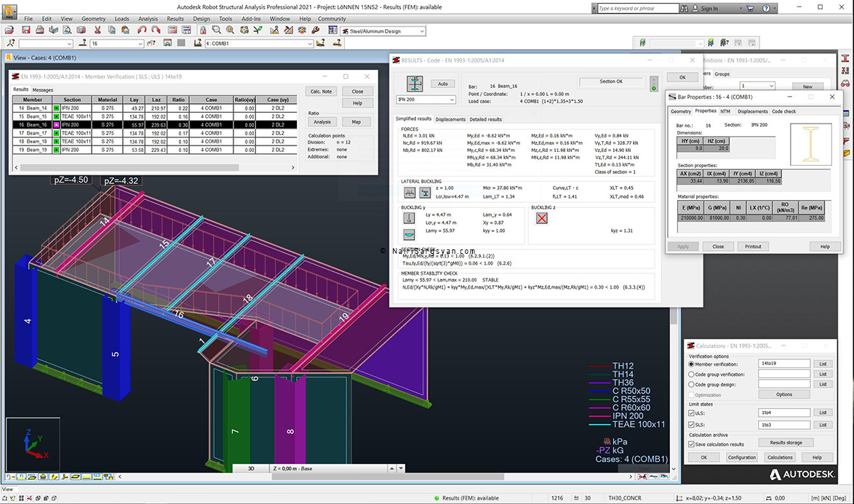Click the Paste clipboard icon

(x=125, y=31)
